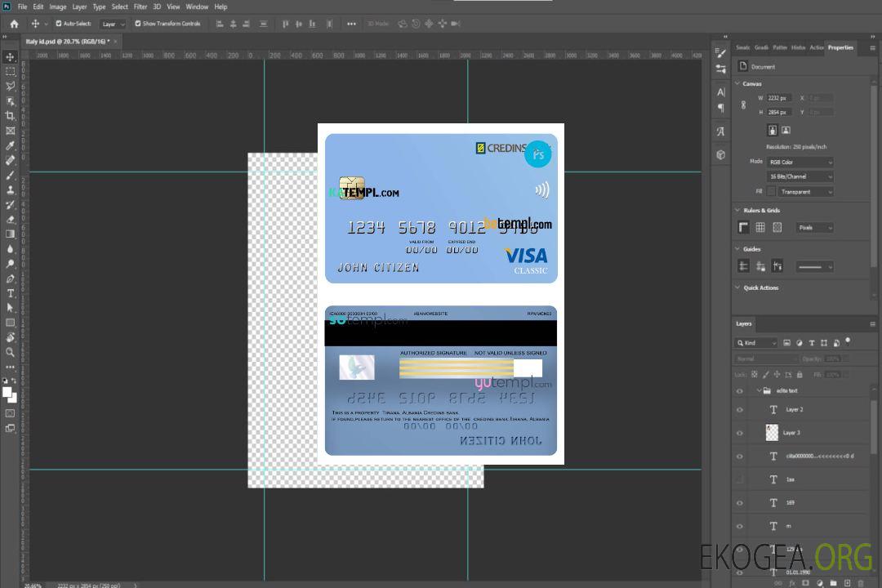Image resolution: width=882 pixels, height=588 pixels.
Task: Click the foreground/background color swatches
Action: [10, 394]
